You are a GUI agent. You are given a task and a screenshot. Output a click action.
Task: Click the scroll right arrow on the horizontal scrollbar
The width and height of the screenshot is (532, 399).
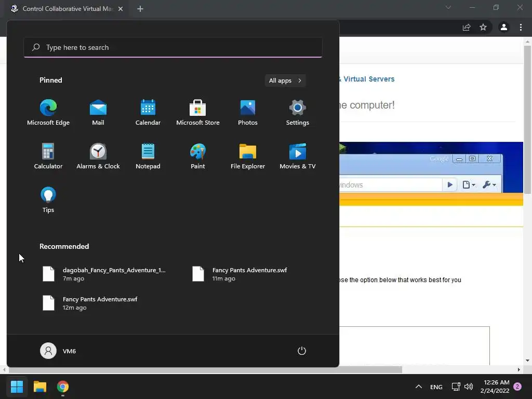click(x=519, y=369)
